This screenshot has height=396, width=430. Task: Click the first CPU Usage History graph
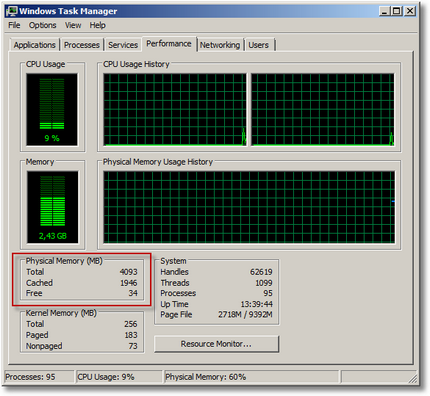pos(175,110)
